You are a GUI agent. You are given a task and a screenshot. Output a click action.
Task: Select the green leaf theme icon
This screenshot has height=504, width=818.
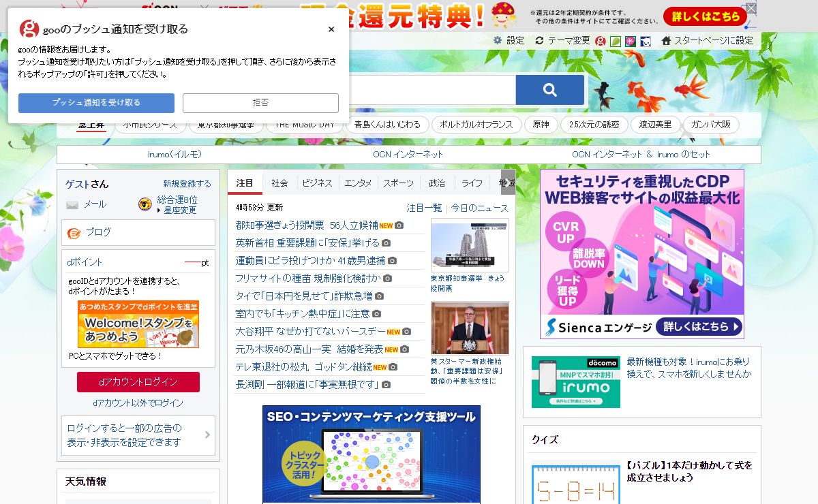pyautogui.click(x=616, y=41)
